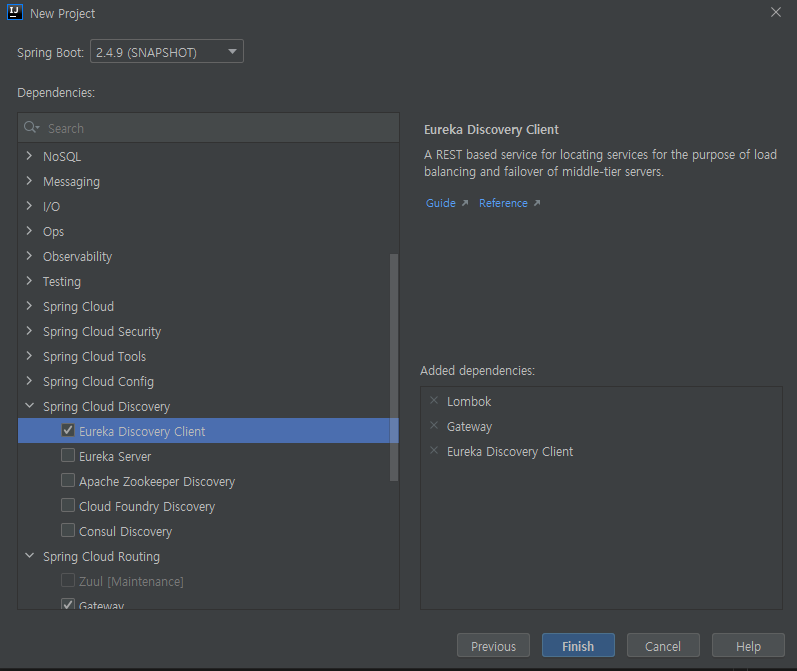The height and width of the screenshot is (671, 797).
Task: Select Eureka Discovery Client in Added dependencies
Action: tap(510, 451)
